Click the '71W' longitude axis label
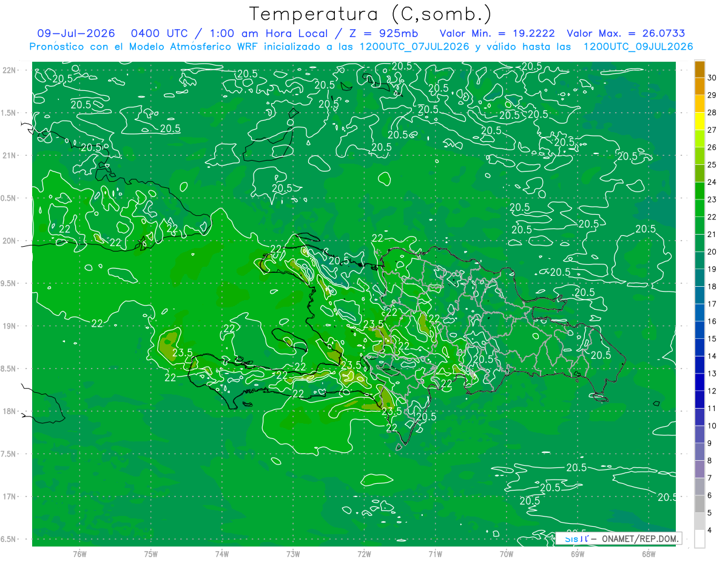 pyautogui.click(x=435, y=554)
